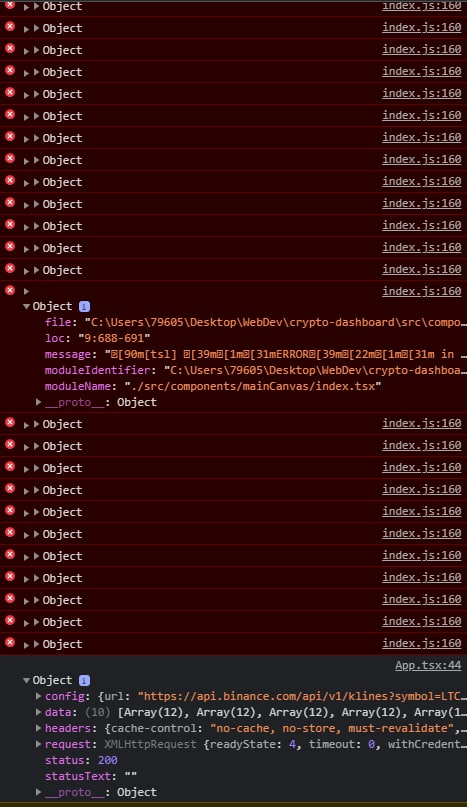This screenshot has width=467, height=807.
Task: Open index.js:160 link on last error row
Action: coord(421,643)
